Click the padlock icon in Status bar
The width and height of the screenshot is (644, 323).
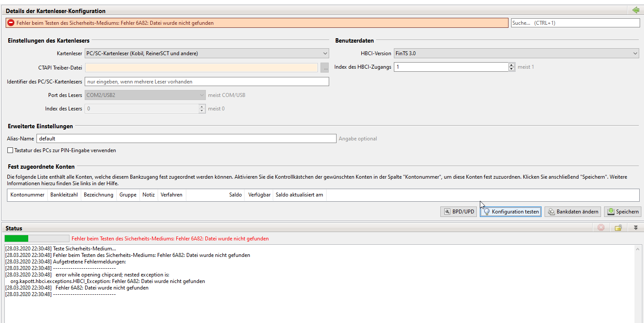coord(618,228)
